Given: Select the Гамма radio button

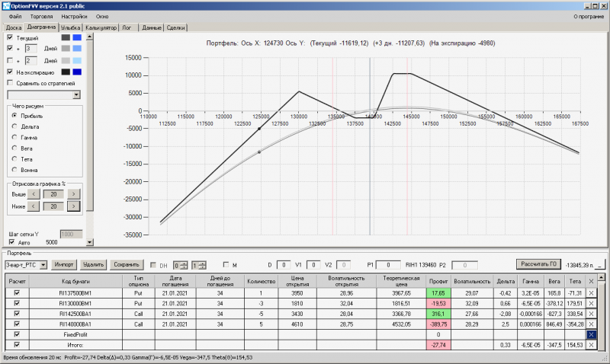Looking at the screenshot, I should point(14,137).
